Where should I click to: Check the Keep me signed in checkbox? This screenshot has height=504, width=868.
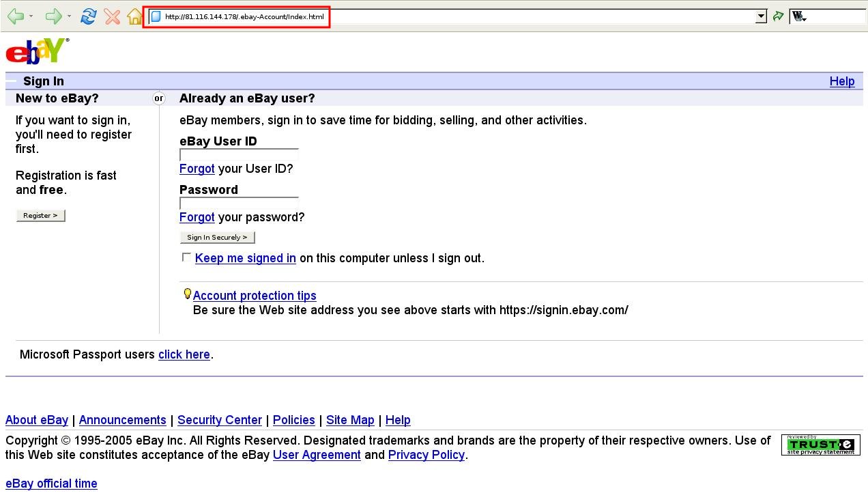pyautogui.click(x=186, y=257)
